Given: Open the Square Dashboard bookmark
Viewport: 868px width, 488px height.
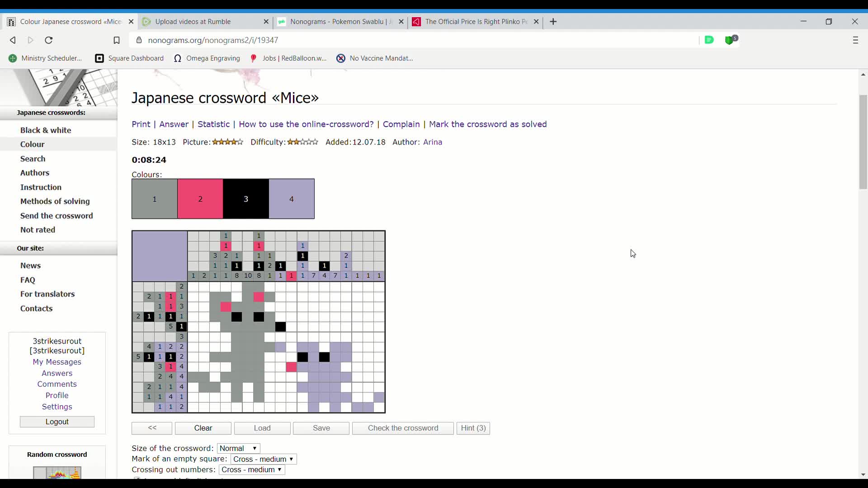Looking at the screenshot, I should click(129, 58).
